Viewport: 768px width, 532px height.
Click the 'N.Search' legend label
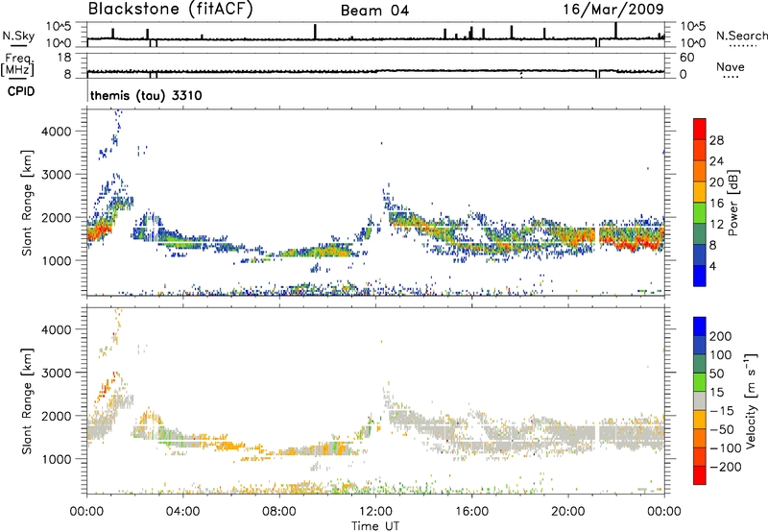coord(741,36)
